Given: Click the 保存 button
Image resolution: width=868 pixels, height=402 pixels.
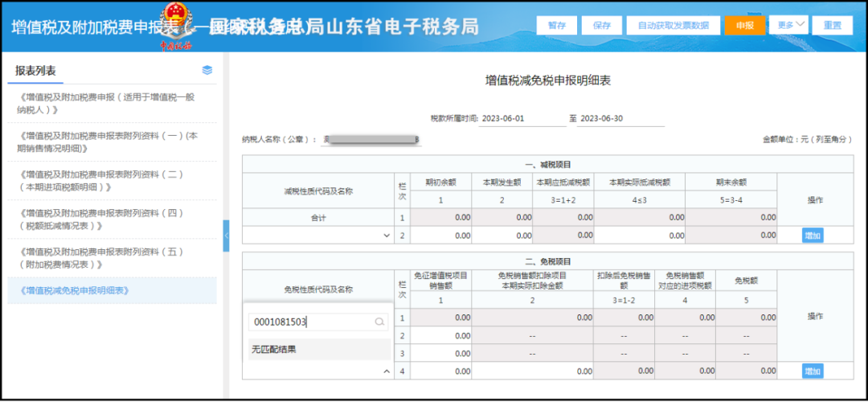Looking at the screenshot, I should click(x=601, y=26).
